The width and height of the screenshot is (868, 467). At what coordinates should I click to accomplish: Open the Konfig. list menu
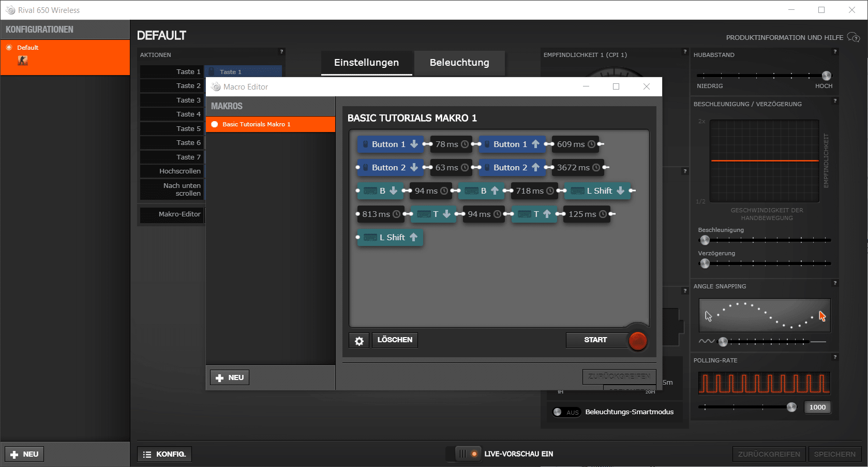(x=164, y=454)
